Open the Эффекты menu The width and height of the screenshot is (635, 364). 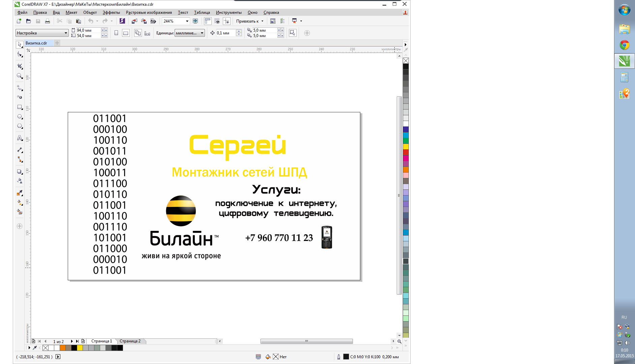[111, 12]
